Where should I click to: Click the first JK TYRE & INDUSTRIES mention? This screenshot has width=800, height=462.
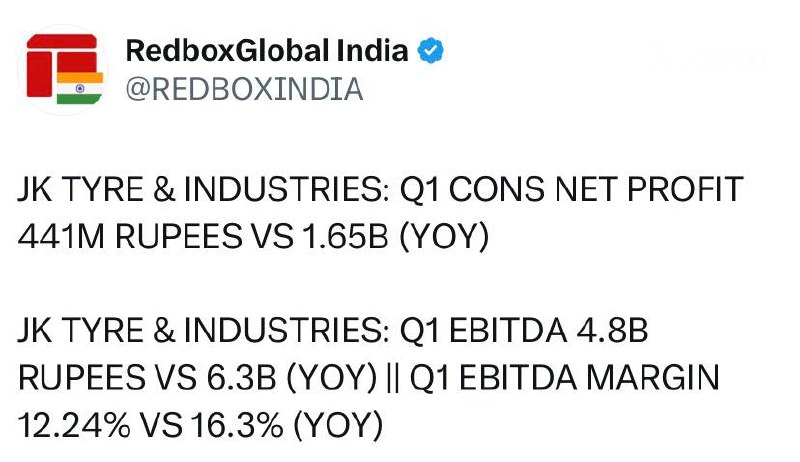(203, 189)
